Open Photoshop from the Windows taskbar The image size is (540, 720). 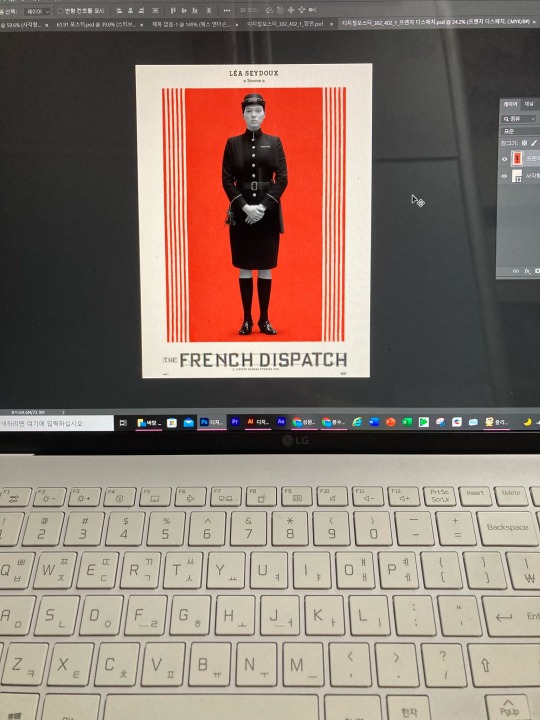211,422
